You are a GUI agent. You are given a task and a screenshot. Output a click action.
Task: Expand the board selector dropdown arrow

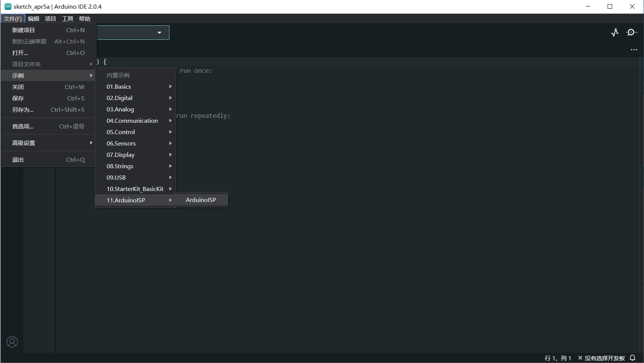(x=160, y=33)
